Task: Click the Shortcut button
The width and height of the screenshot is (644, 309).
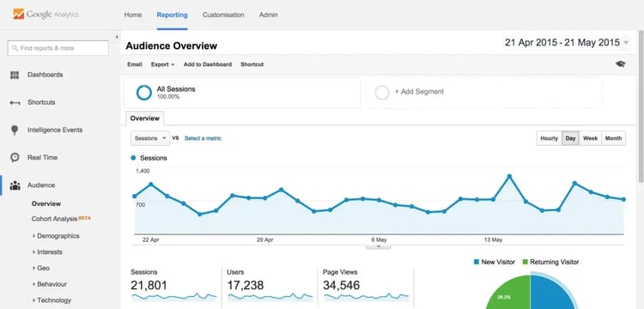Action: tap(252, 64)
